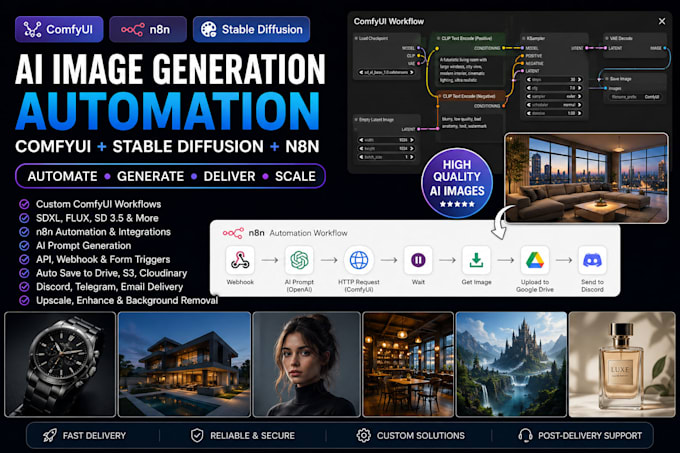Click the MODEL output port on Load Checkpoint
Image resolution: width=680 pixels, height=453 pixels.
point(418,48)
